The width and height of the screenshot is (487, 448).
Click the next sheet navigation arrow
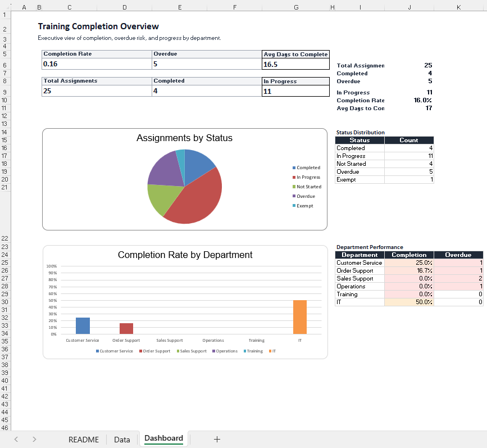pyautogui.click(x=34, y=439)
